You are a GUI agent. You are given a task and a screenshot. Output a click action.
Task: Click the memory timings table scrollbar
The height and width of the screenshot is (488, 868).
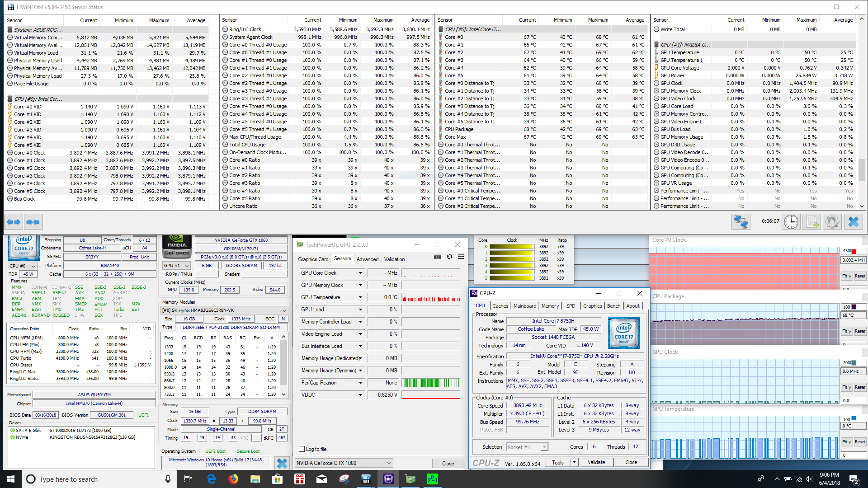pyautogui.click(x=284, y=366)
